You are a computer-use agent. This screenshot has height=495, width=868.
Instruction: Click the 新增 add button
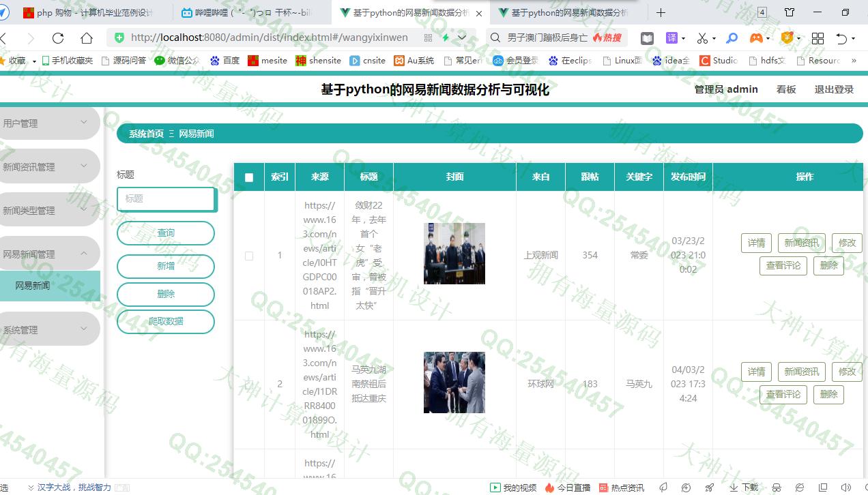[166, 266]
